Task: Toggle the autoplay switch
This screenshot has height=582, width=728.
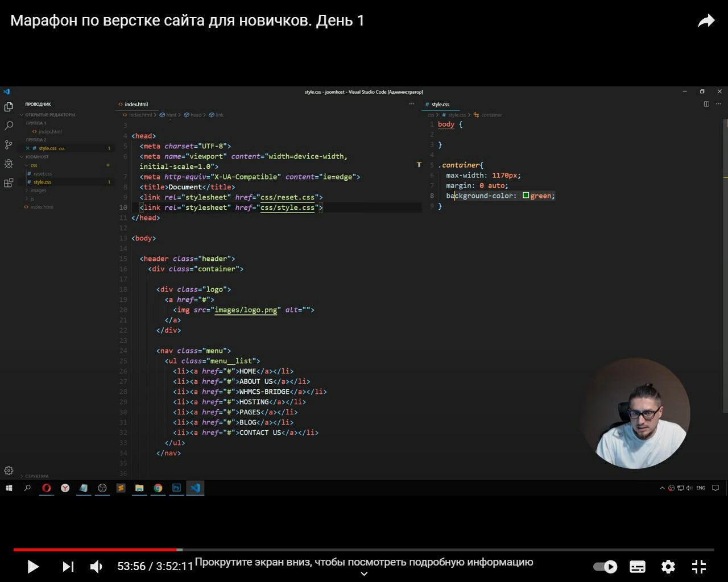Action: coord(605,566)
